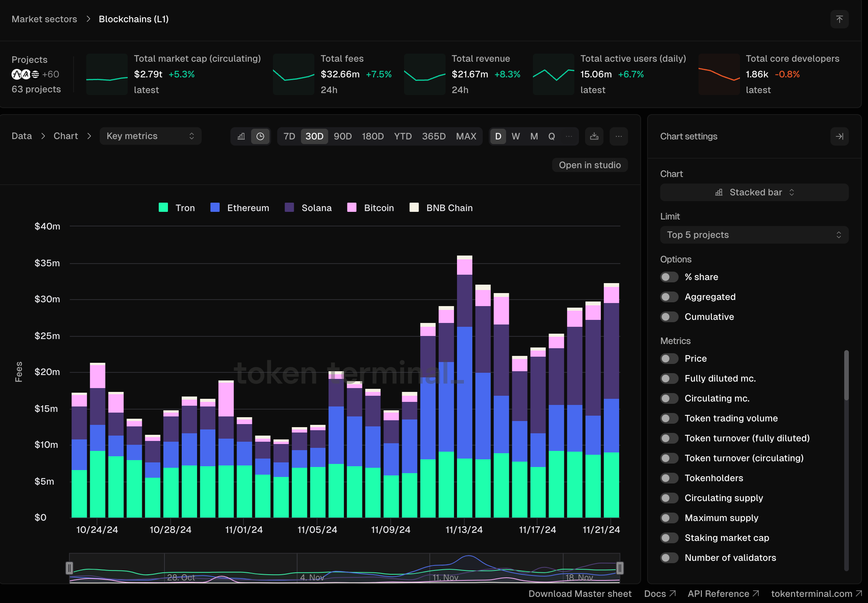
Task: Click Download Master sheet link
Action: coord(580,593)
